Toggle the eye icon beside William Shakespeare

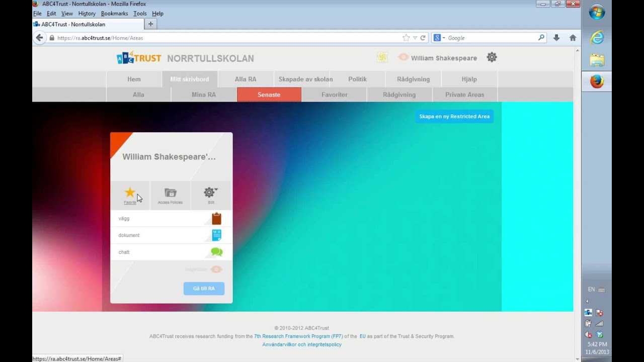coord(403,57)
